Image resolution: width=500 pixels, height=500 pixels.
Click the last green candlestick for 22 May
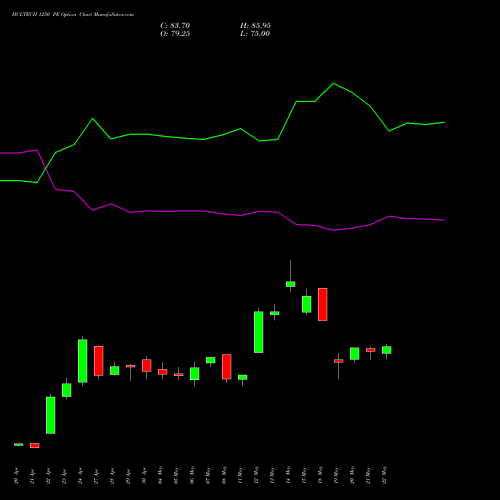pyautogui.click(x=387, y=350)
